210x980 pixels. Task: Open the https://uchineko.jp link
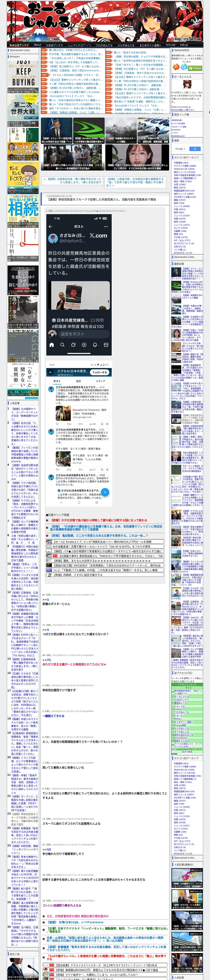click(x=181, y=107)
